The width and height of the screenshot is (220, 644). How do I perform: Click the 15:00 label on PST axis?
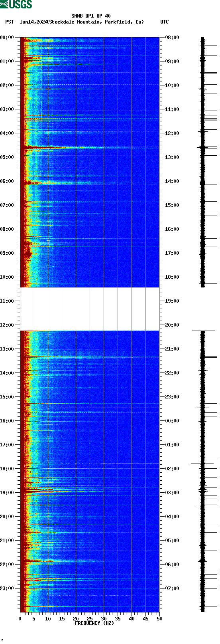(x=7, y=397)
